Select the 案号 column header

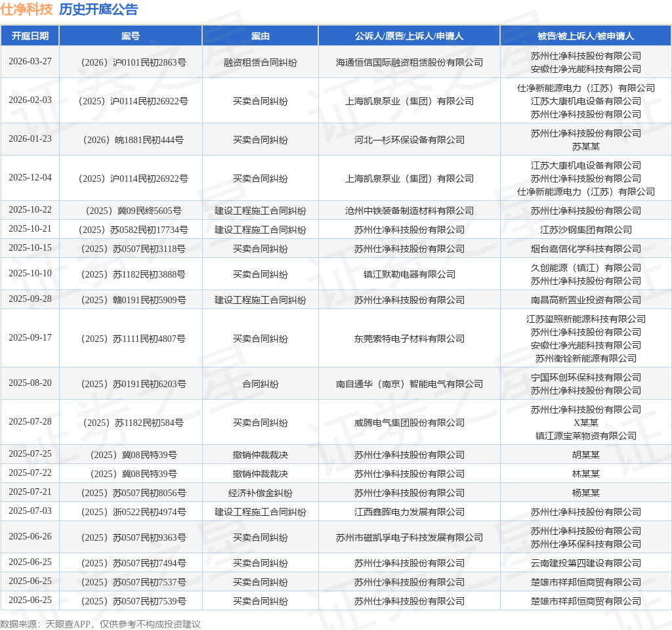(x=131, y=36)
